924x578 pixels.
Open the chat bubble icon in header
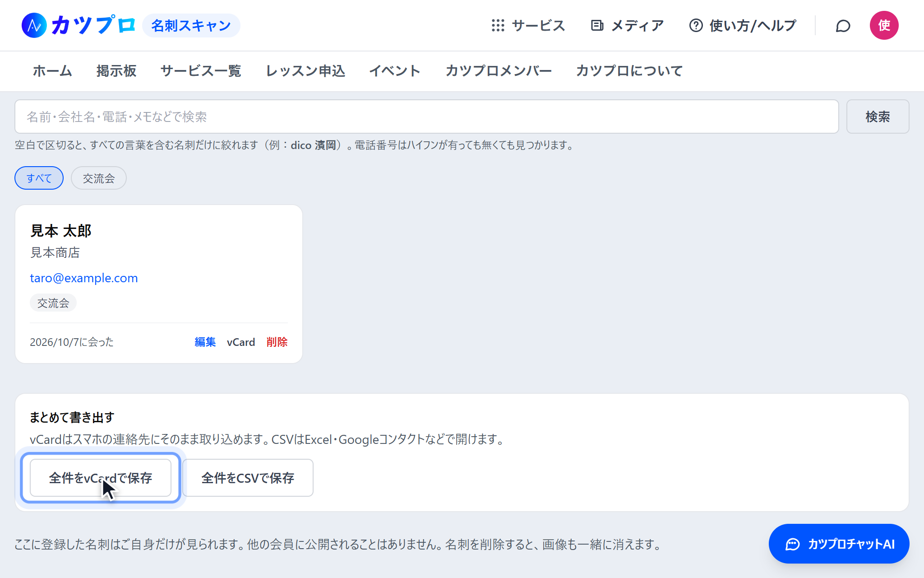pyautogui.click(x=843, y=26)
